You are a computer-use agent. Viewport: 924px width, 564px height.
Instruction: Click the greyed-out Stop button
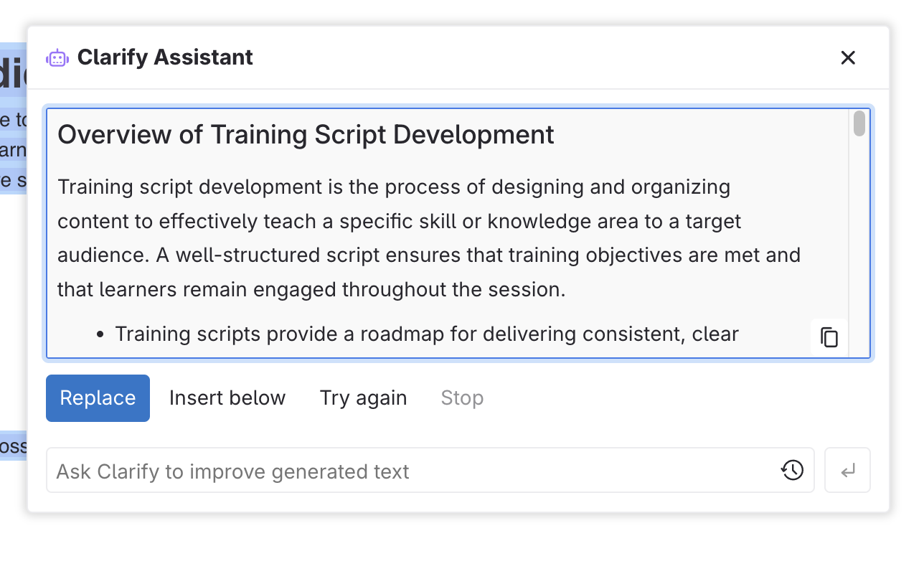click(462, 398)
